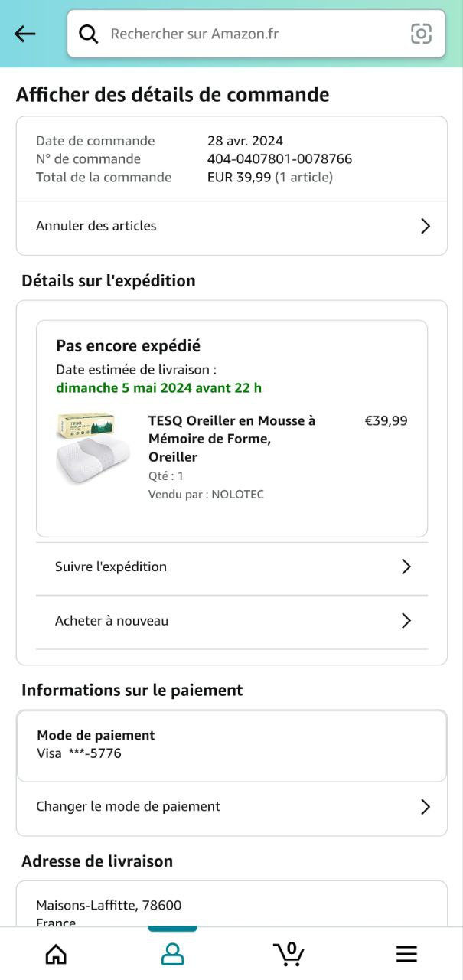Choose Acheter à nouveau

click(x=112, y=621)
